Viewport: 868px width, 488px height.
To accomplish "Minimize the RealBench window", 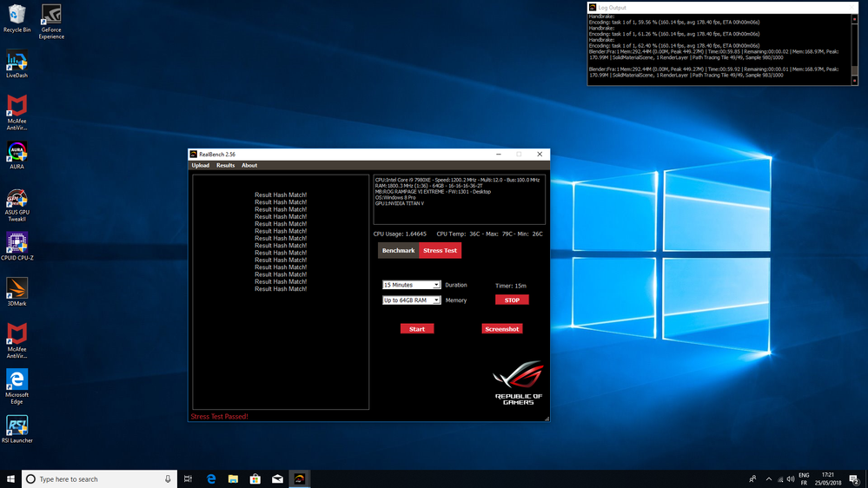I will point(499,155).
